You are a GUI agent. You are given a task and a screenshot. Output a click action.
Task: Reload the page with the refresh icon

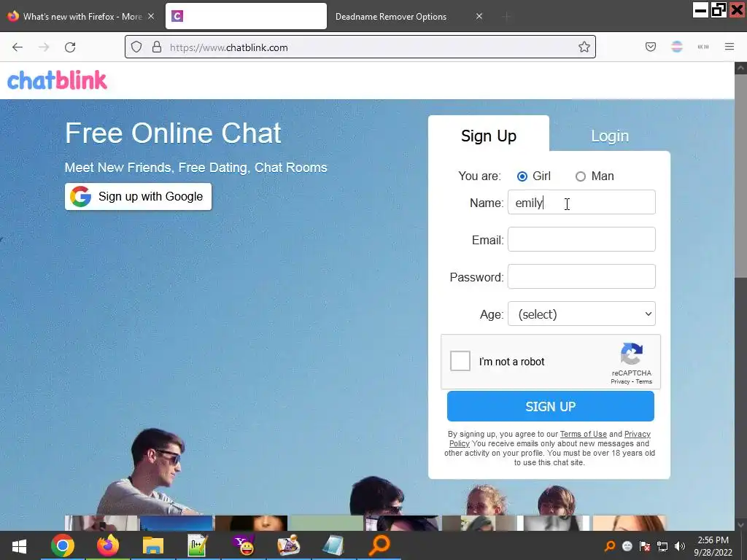[70, 47]
